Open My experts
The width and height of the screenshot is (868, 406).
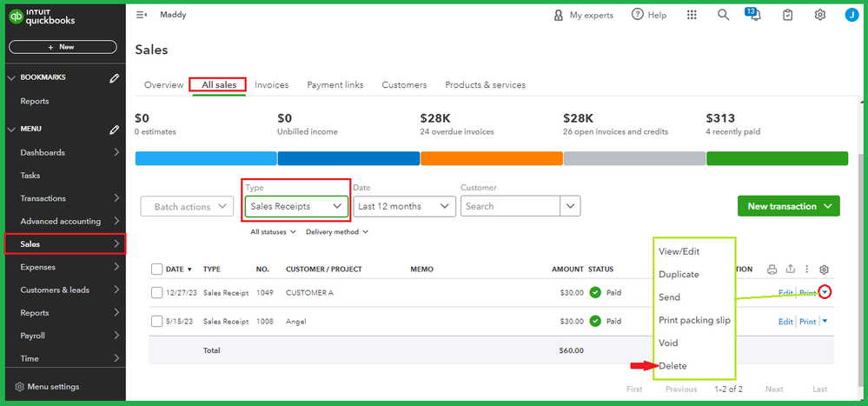point(584,16)
